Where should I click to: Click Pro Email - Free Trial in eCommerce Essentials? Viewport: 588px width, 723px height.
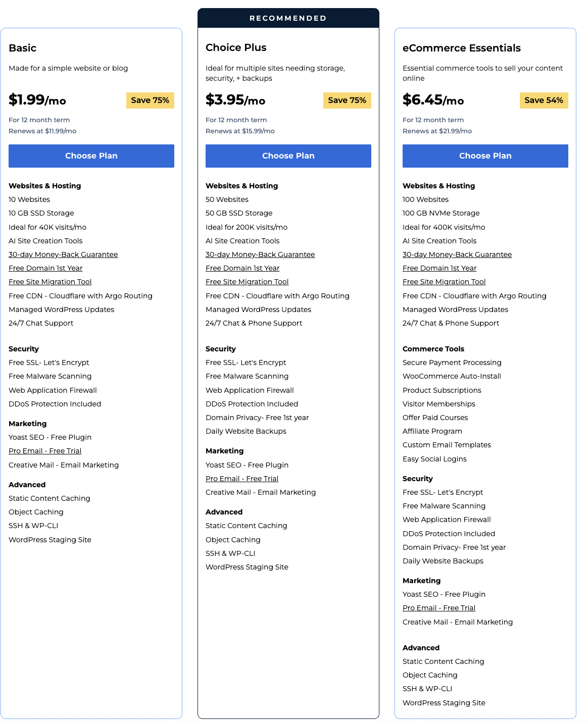[439, 608]
